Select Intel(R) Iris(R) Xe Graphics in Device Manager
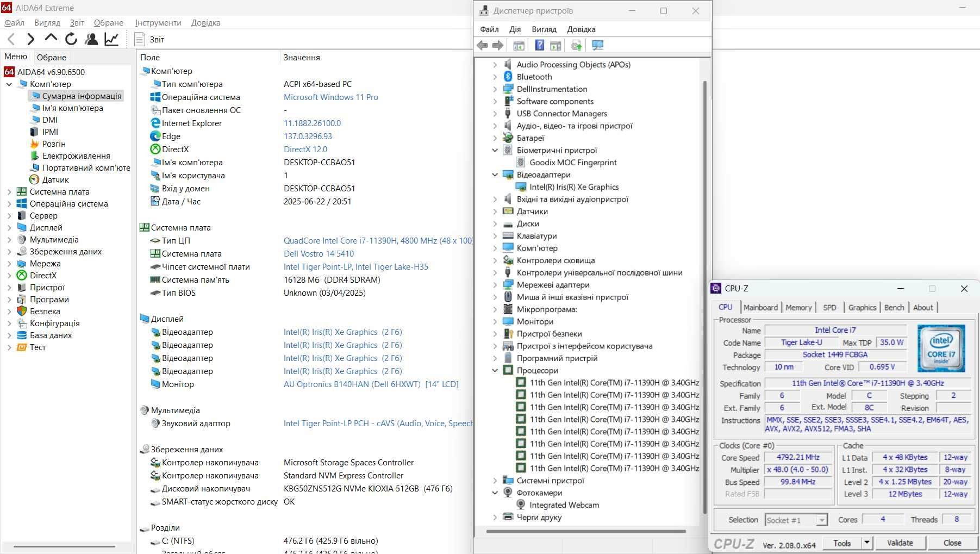This screenshot has width=980, height=554. [x=574, y=186]
